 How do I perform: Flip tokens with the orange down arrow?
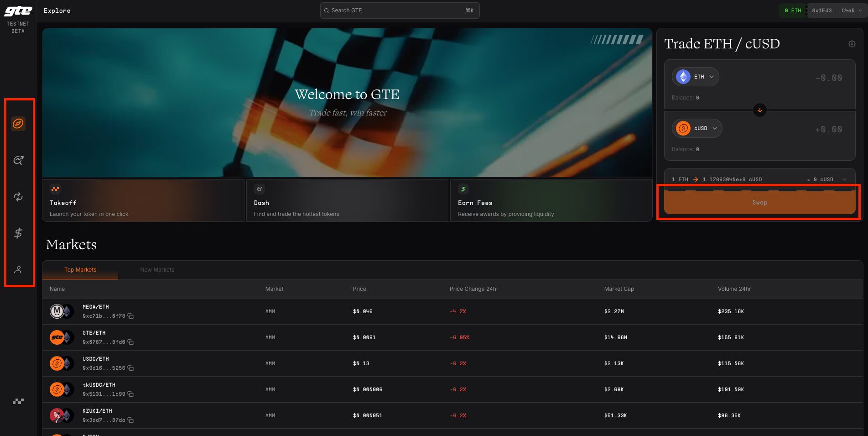(x=760, y=110)
